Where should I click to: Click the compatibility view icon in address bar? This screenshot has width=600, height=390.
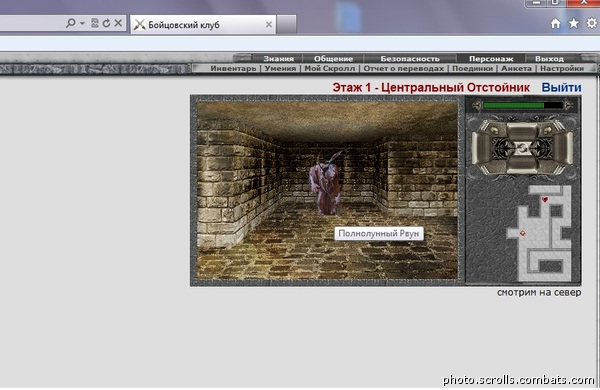click(x=95, y=23)
